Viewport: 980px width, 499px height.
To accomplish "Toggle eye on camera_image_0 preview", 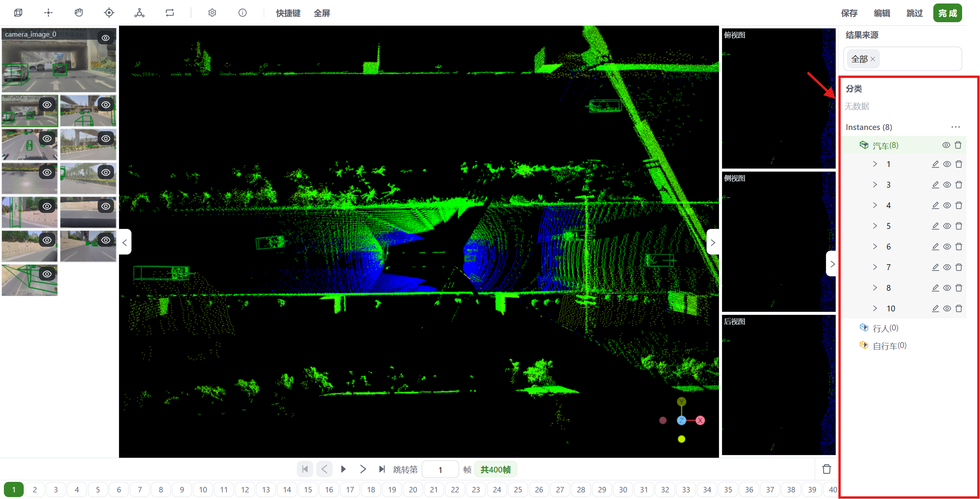I will [105, 38].
